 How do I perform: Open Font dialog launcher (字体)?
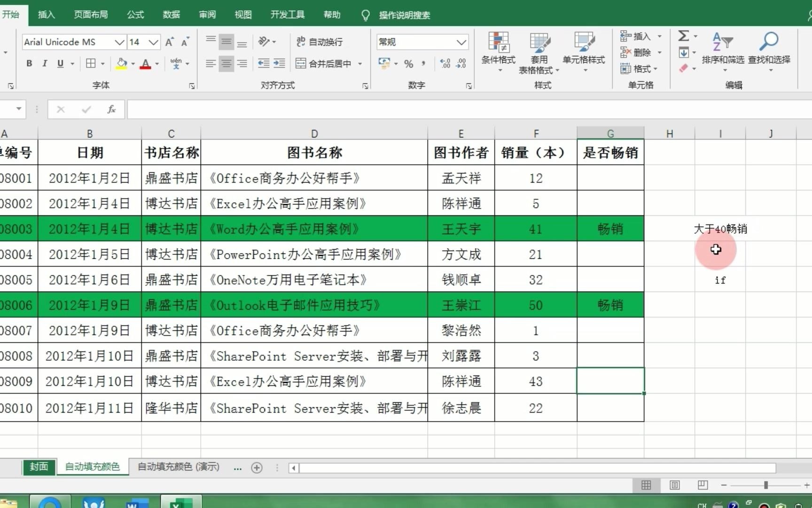(x=192, y=86)
